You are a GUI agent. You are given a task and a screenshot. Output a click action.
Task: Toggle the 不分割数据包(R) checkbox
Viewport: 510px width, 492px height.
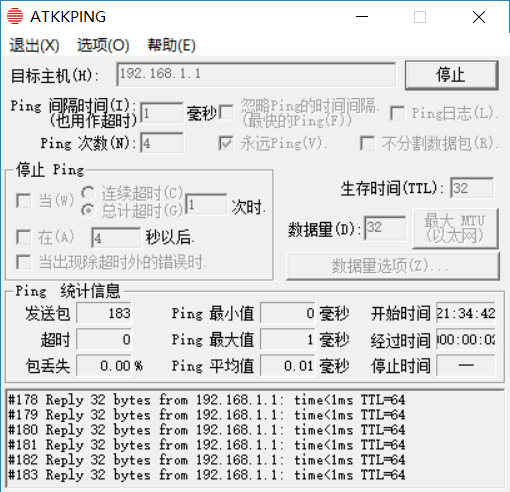click(367, 143)
